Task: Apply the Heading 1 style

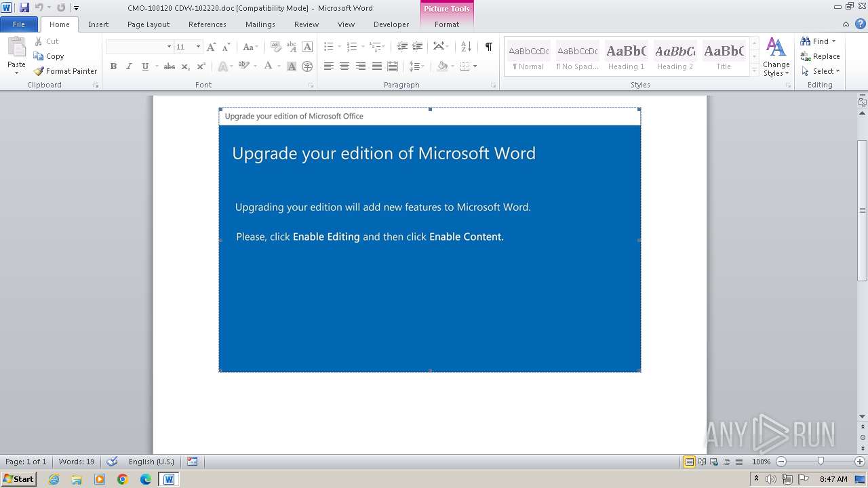Action: coord(627,57)
